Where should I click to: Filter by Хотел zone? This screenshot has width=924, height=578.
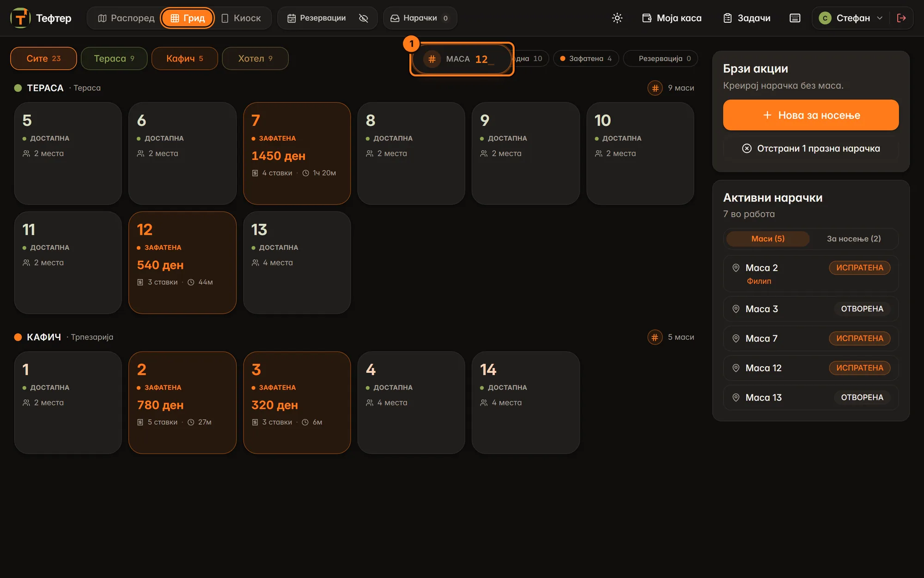tap(255, 58)
